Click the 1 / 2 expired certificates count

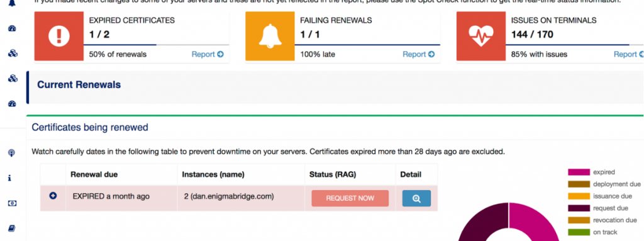(x=99, y=34)
